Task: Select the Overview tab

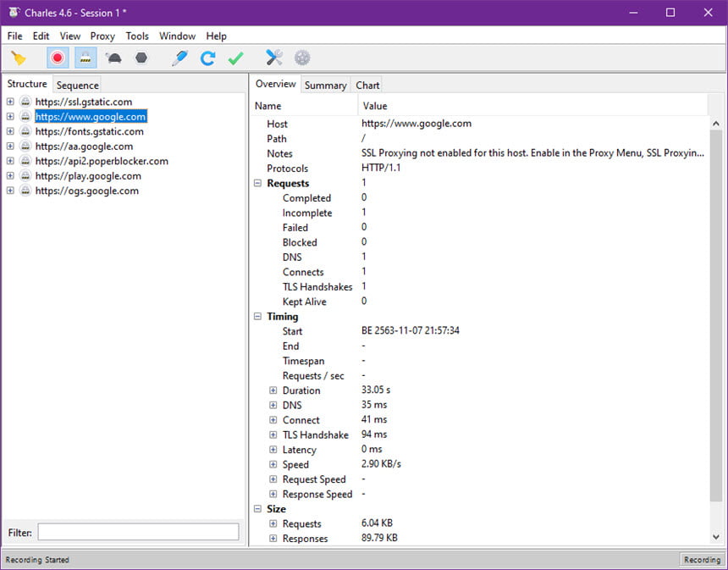Action: 275,84
